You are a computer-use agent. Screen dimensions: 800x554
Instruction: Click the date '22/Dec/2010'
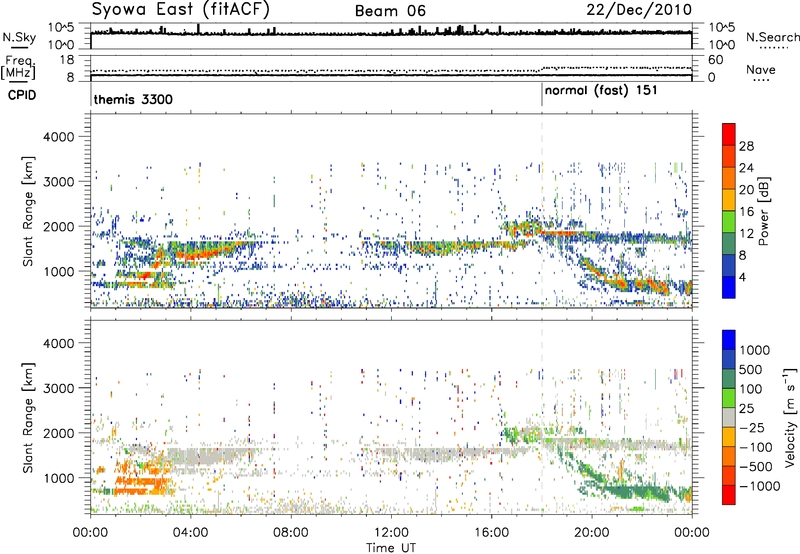click(639, 9)
